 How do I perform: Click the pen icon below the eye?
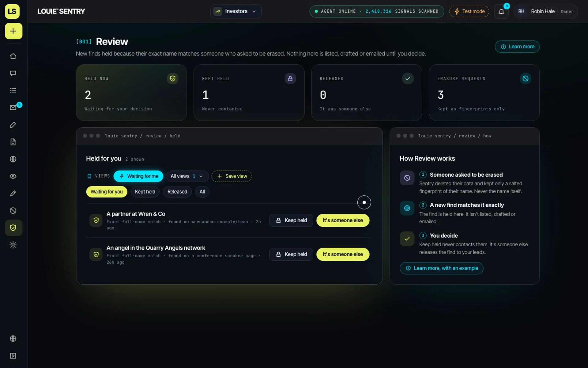click(x=13, y=194)
